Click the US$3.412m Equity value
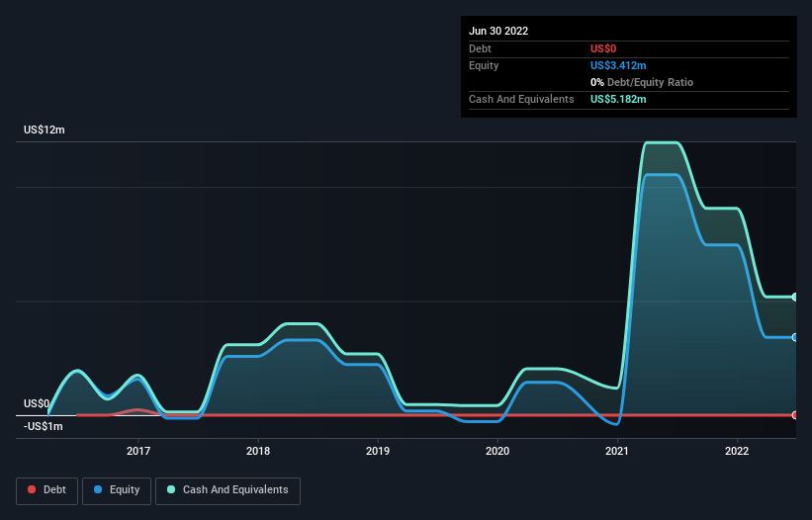This screenshot has height=520, width=812. (x=618, y=65)
